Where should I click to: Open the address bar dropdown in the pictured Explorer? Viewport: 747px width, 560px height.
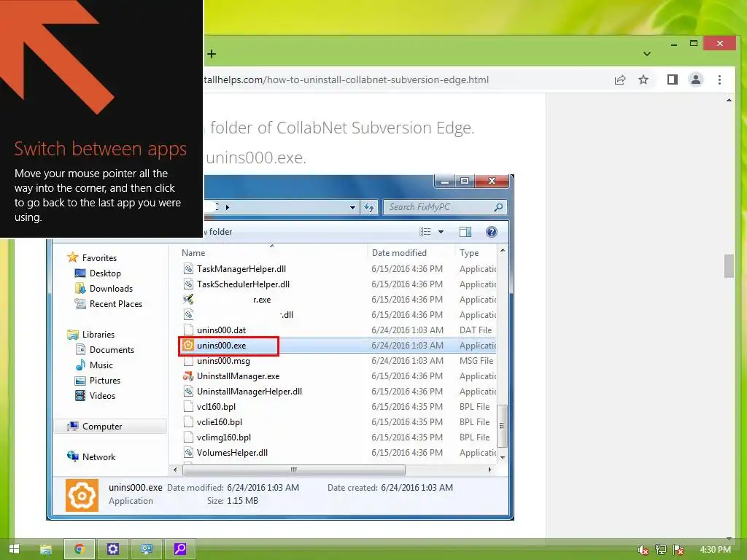[352, 208]
